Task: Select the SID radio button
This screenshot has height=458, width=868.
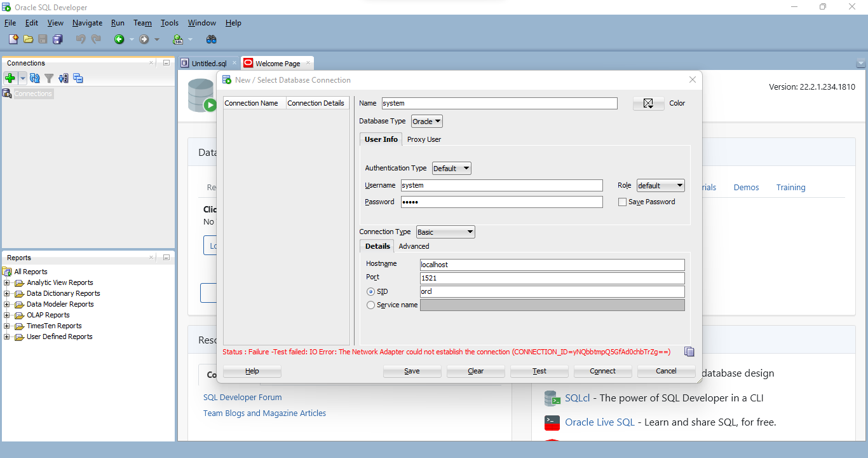Action: click(x=371, y=292)
